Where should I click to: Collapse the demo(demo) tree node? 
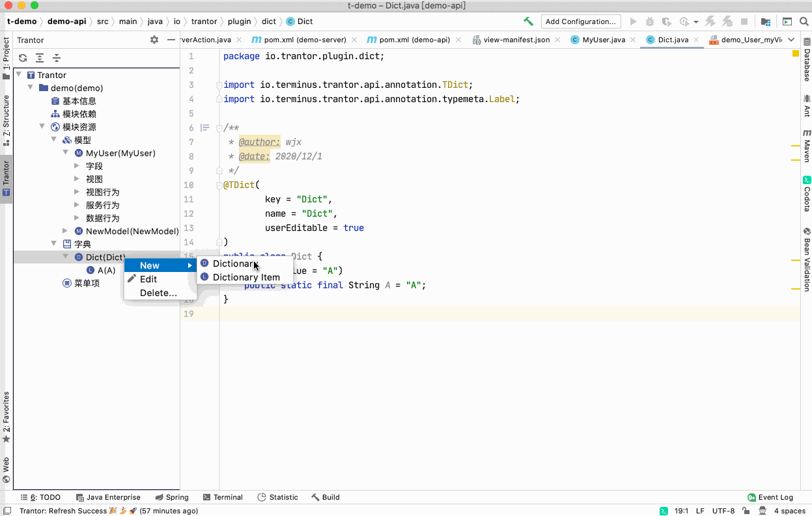(x=30, y=88)
